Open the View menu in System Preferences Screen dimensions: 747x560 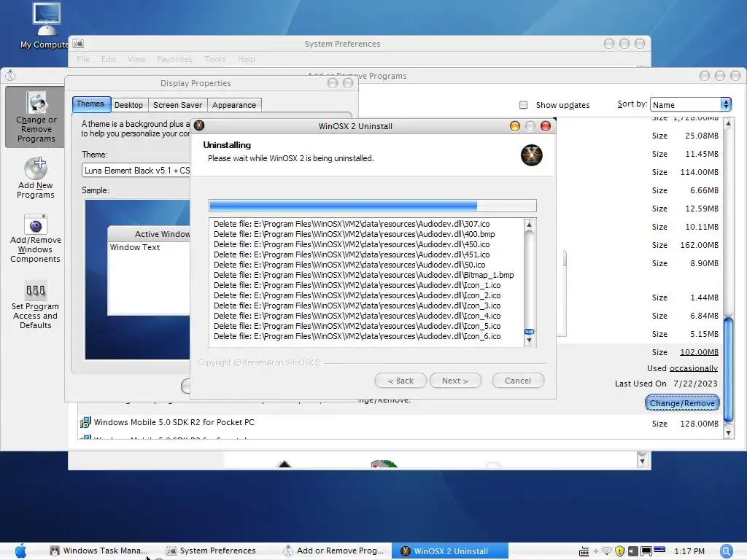coord(136,59)
